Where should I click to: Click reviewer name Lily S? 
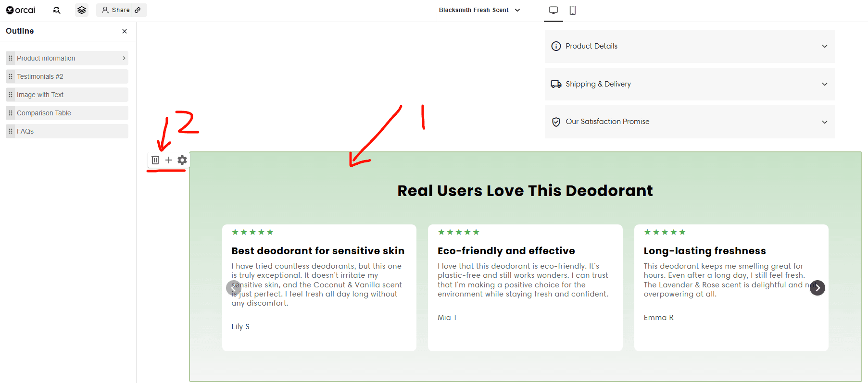240,327
